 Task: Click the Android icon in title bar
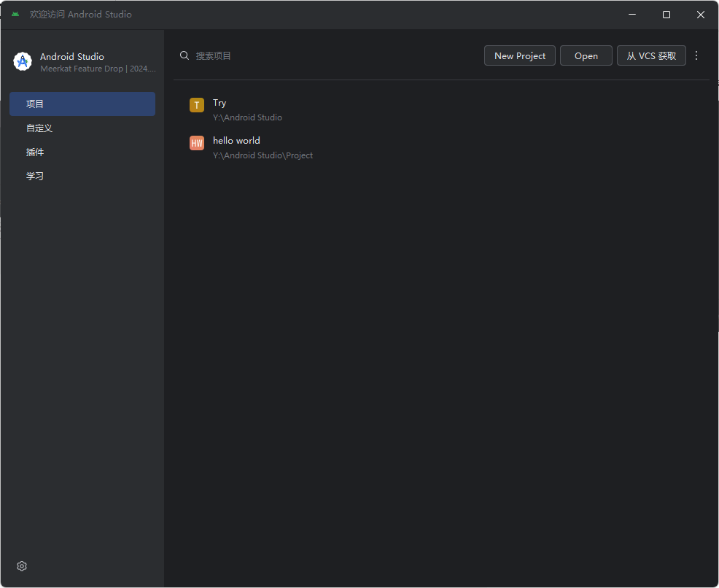[x=15, y=14]
